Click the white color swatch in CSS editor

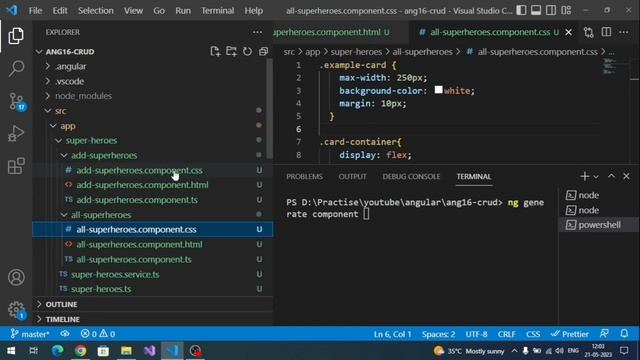tap(438, 90)
